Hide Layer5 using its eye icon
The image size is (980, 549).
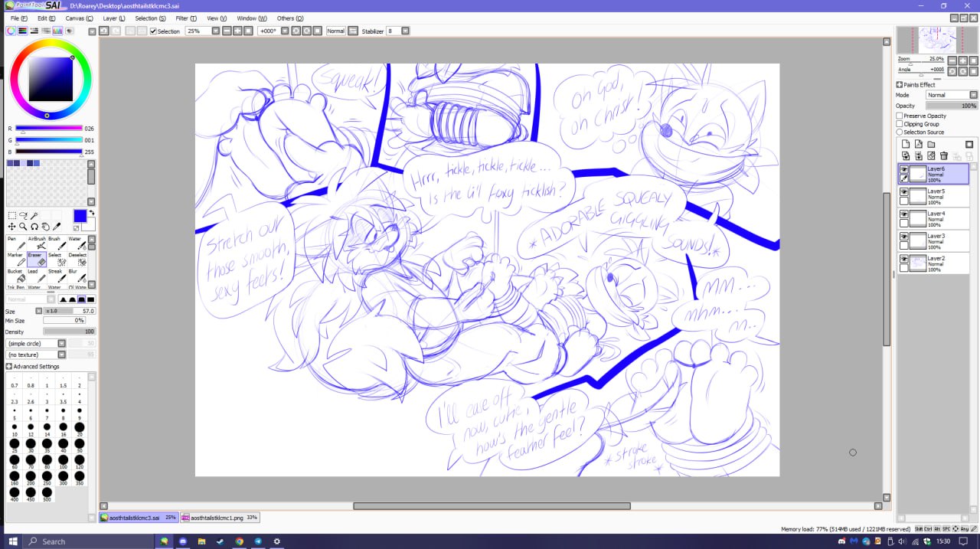pyautogui.click(x=904, y=191)
